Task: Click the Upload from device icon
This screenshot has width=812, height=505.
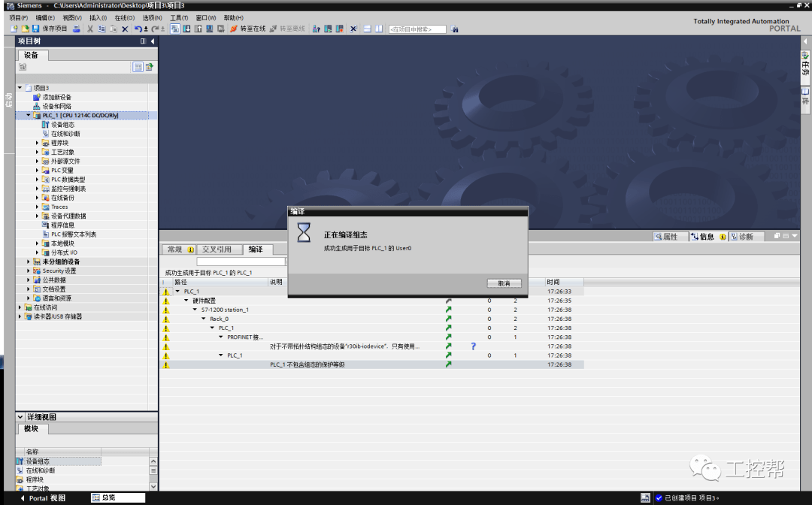Action: pos(198,29)
